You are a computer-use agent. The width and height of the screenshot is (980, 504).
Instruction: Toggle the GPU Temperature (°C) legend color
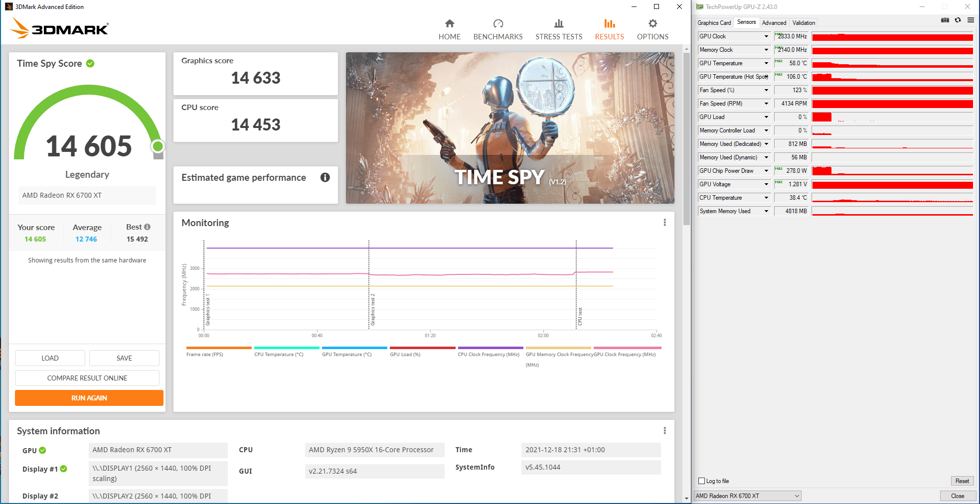354,348
